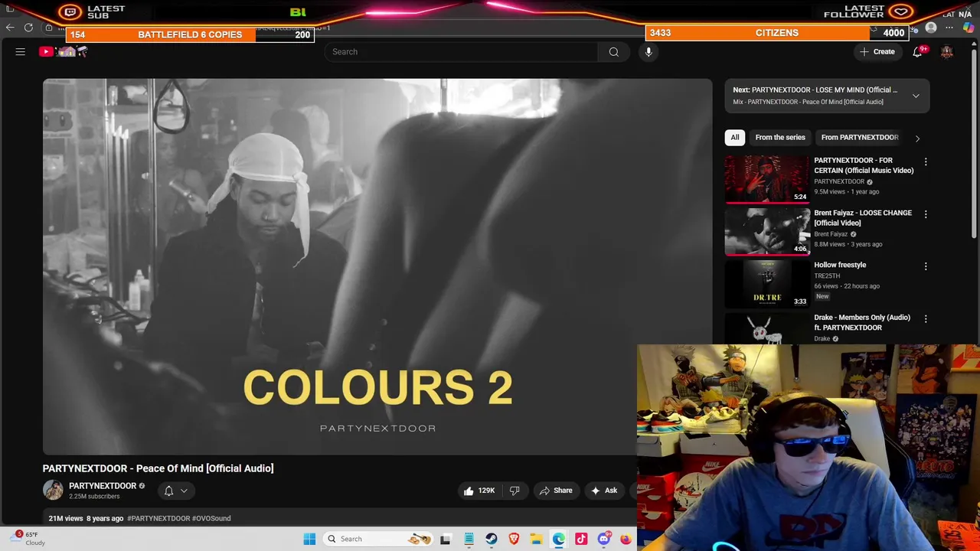Open Brent Faiyaz LOOSE CHANGE thumbnail
Screen dimensions: 980x551
(766, 231)
